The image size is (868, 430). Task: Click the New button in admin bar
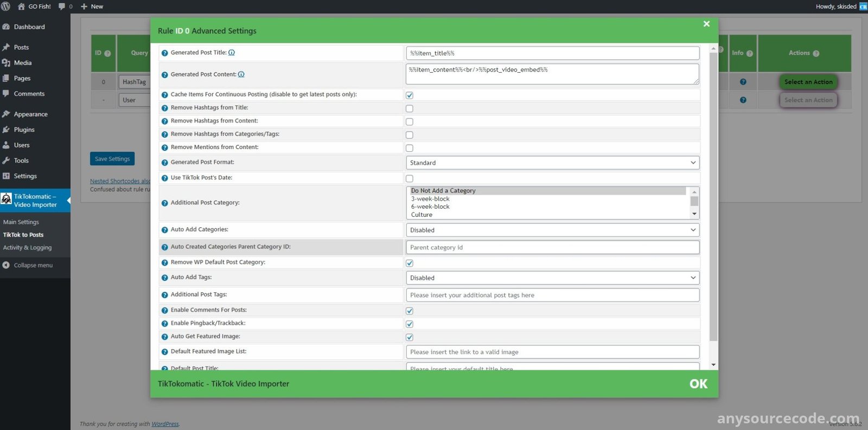(x=92, y=7)
